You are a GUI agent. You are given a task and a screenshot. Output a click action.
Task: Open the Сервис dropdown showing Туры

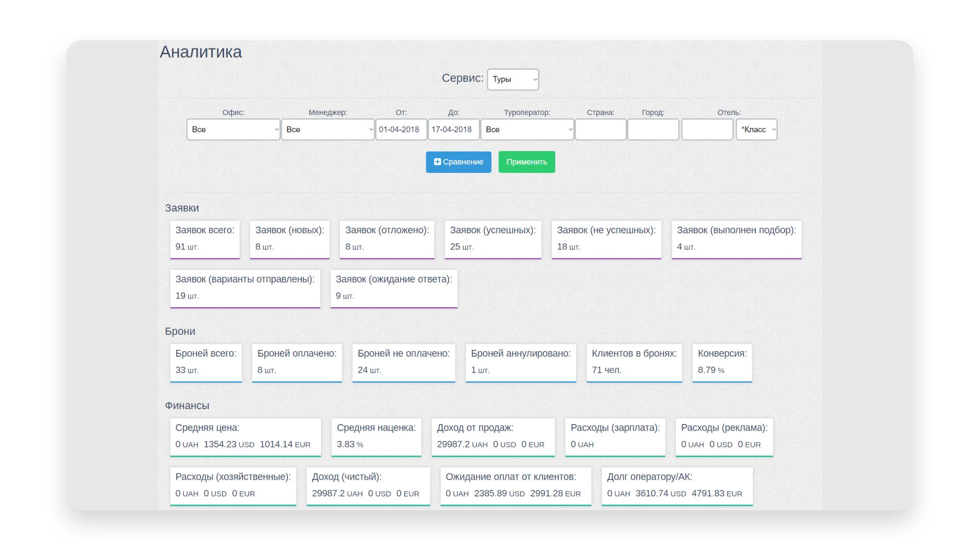coord(512,80)
